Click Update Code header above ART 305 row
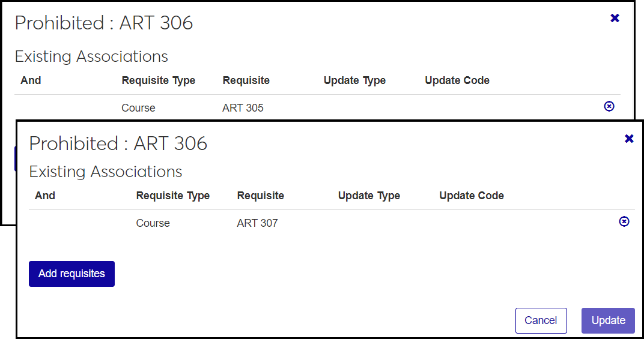The image size is (644, 339). pos(457,80)
